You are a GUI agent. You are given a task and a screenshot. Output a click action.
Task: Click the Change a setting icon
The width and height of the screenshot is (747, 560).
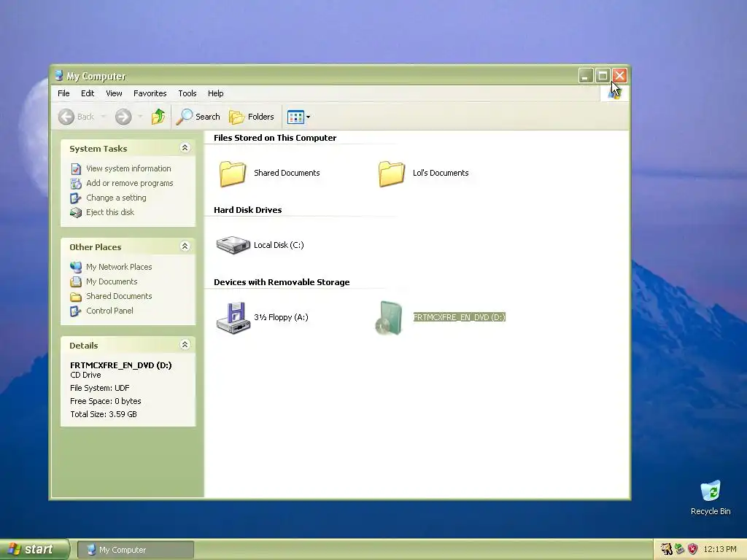pos(76,198)
